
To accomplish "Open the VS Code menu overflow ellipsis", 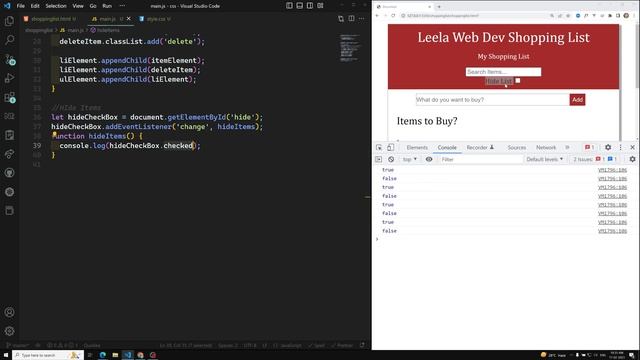I will pyautogui.click(x=122, y=6).
